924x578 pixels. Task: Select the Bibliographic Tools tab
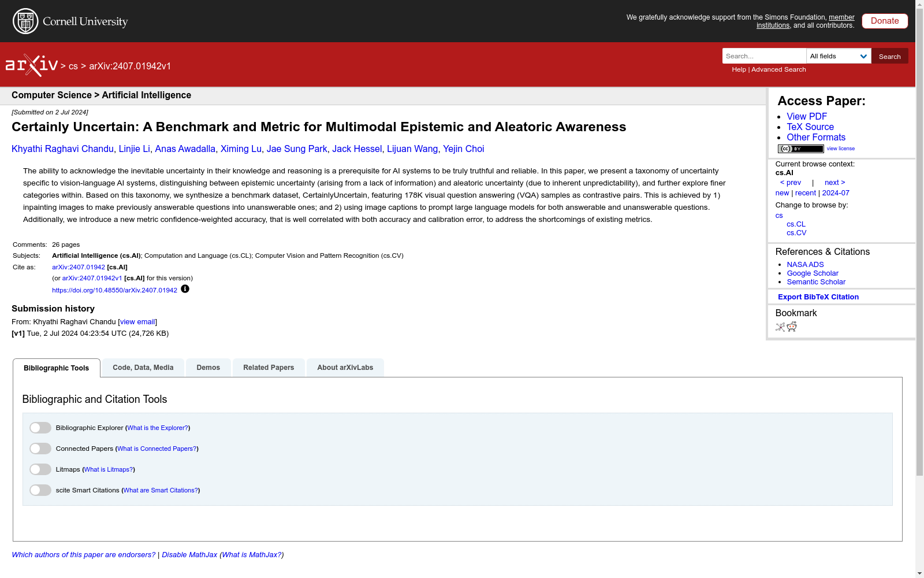coord(57,368)
